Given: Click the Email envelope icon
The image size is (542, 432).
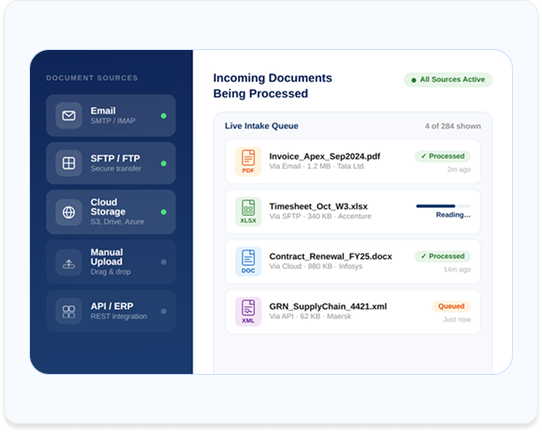Looking at the screenshot, I should pyautogui.click(x=69, y=115).
